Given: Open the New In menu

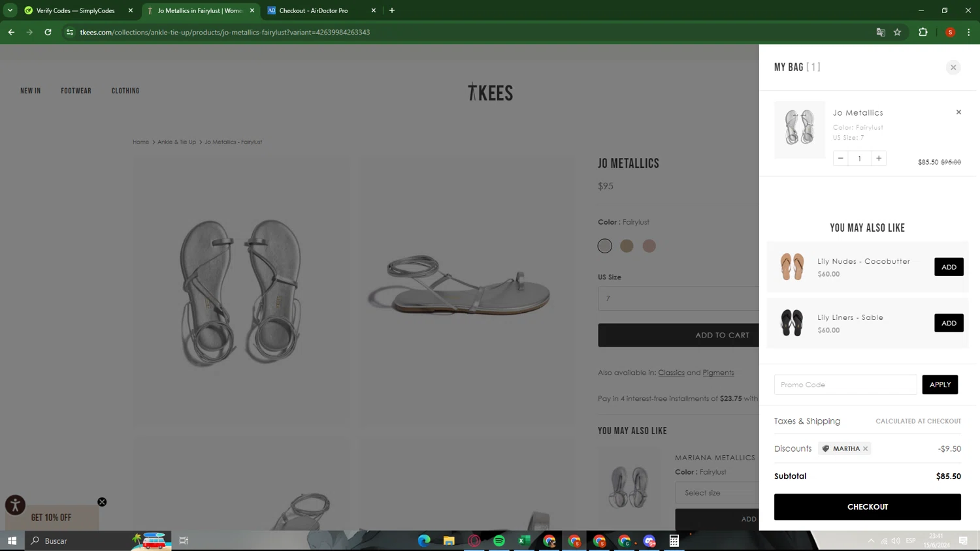Looking at the screenshot, I should [30, 91].
